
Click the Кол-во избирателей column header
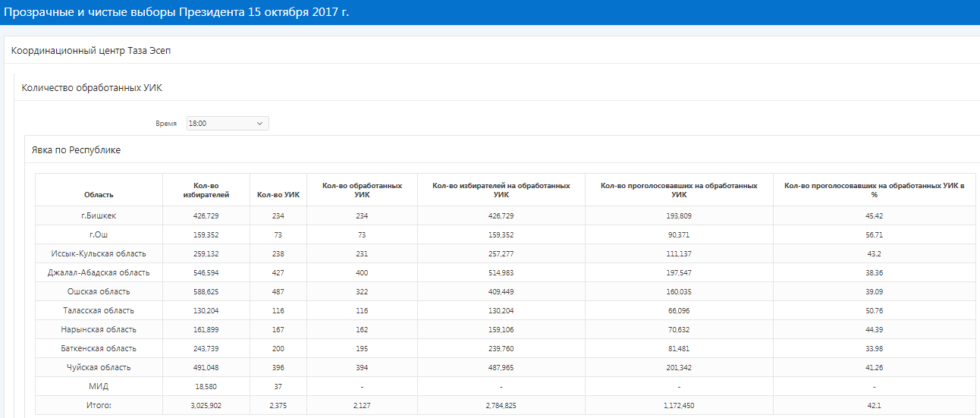click(206, 190)
